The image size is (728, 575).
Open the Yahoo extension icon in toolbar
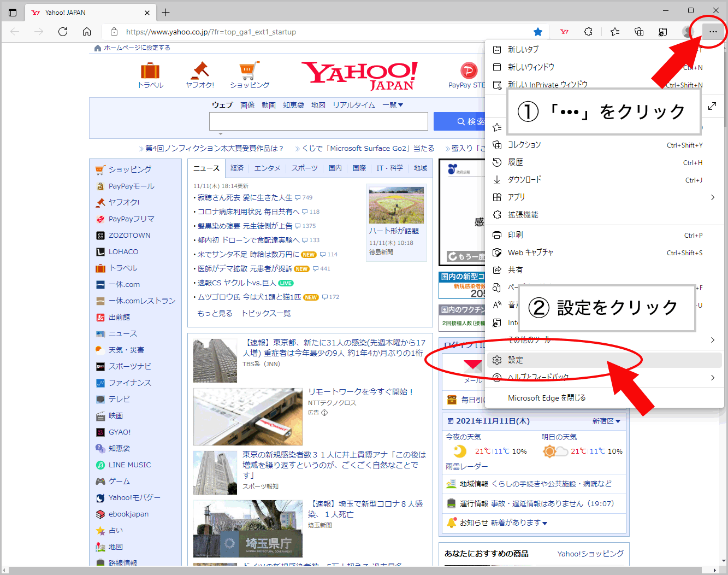(564, 32)
